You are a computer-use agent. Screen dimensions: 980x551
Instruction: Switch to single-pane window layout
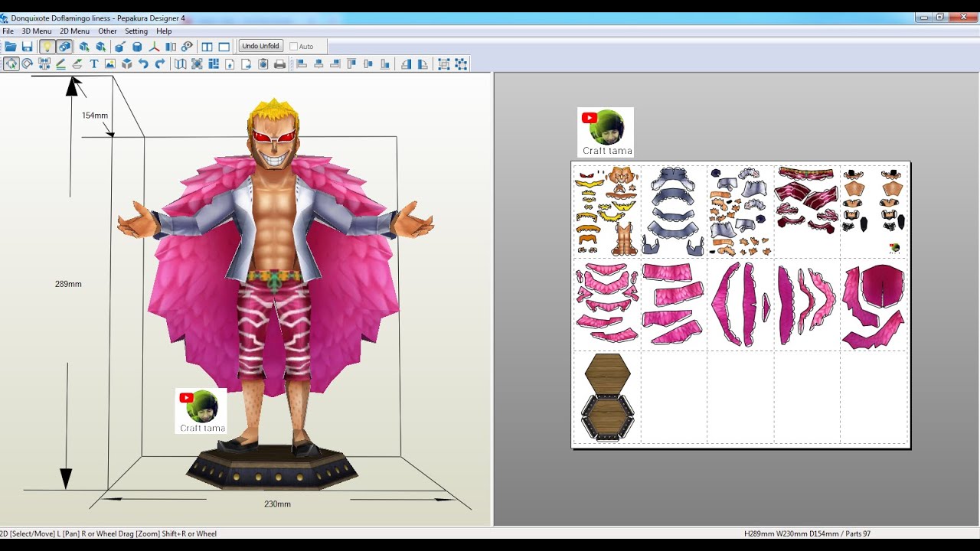coord(224,46)
